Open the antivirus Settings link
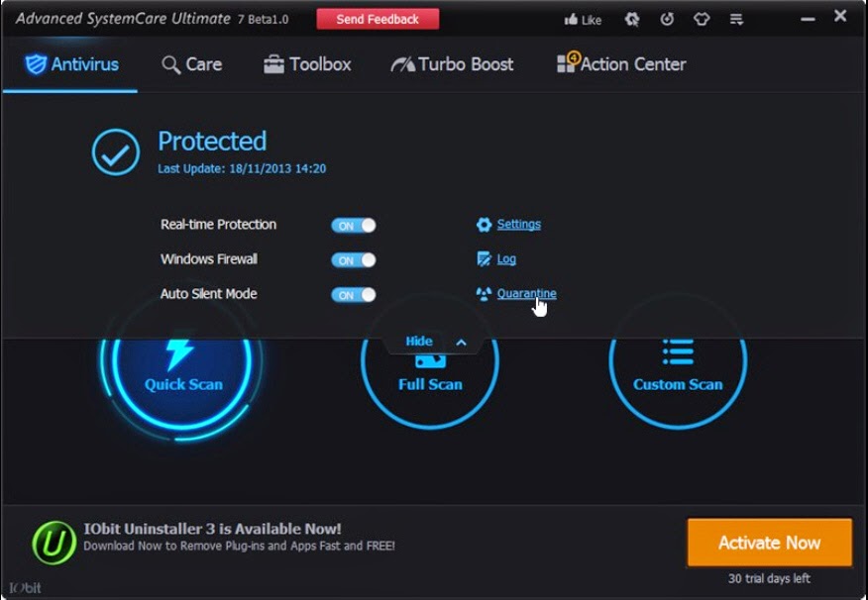868x600 pixels. [518, 224]
